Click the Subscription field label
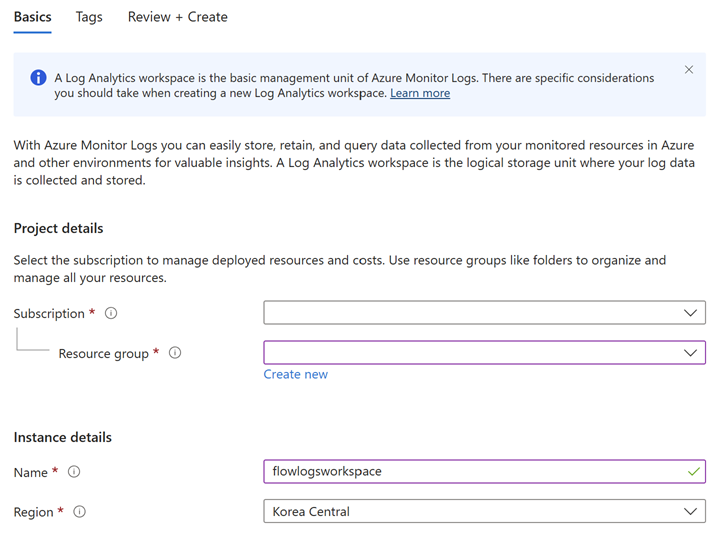This screenshot has width=720, height=535. click(49, 314)
